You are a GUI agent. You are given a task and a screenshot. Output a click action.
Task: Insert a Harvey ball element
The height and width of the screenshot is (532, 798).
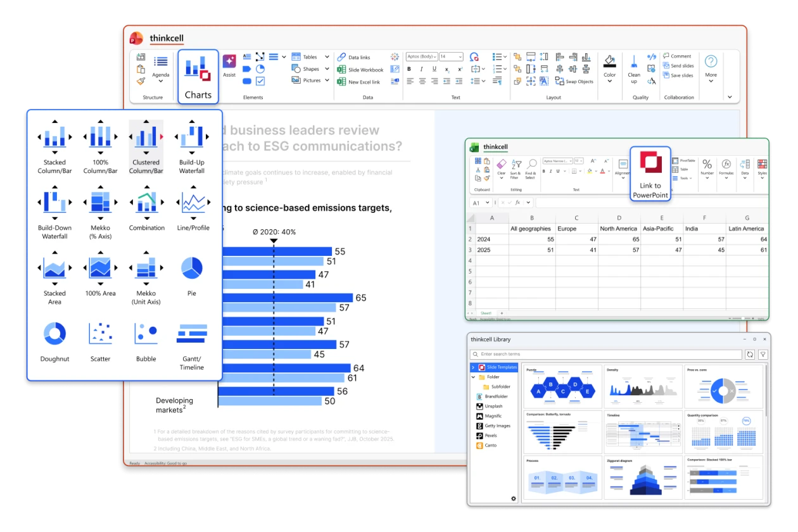(x=260, y=68)
